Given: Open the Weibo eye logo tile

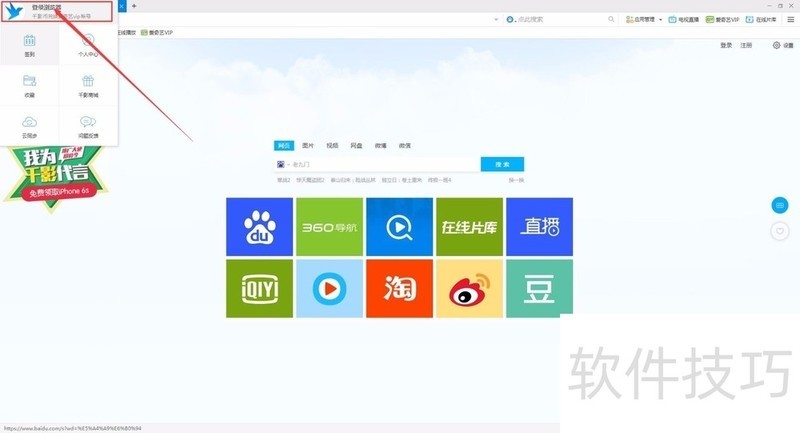Looking at the screenshot, I should coord(469,289).
